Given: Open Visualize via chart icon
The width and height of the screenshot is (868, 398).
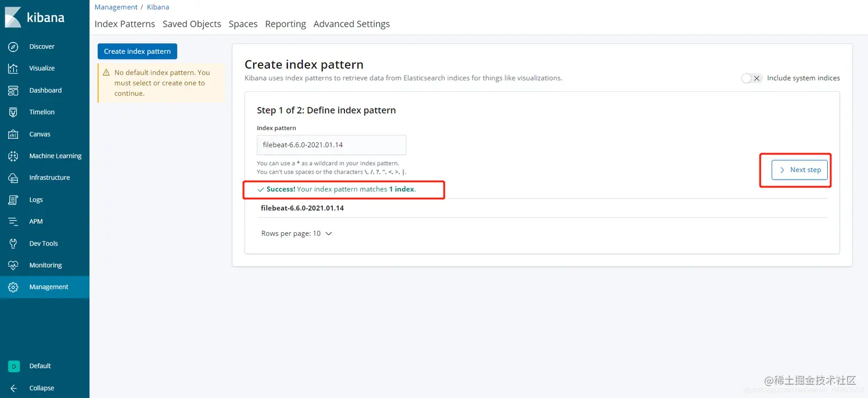Looking at the screenshot, I should point(13,68).
